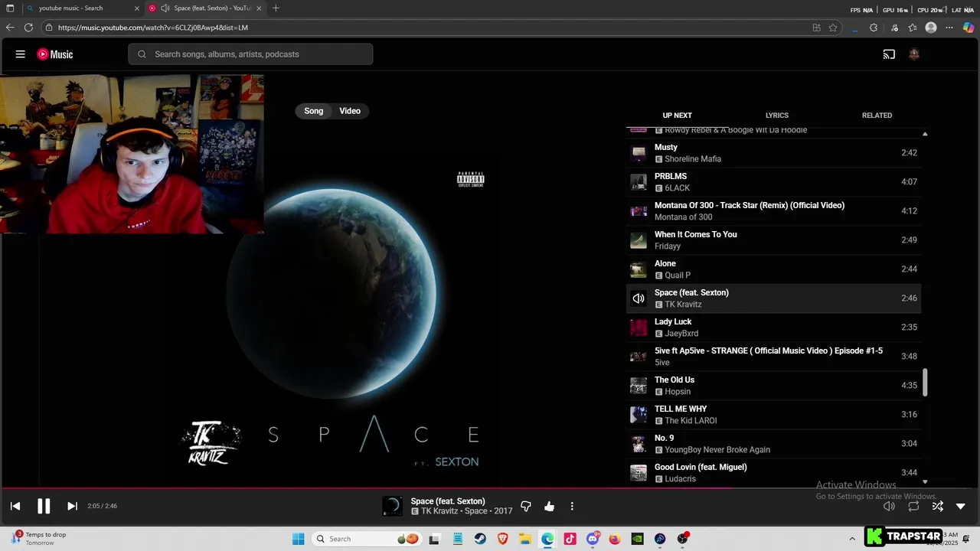Click the Lady Luck queue item
The height and width of the screenshot is (551, 980).
coord(773,328)
